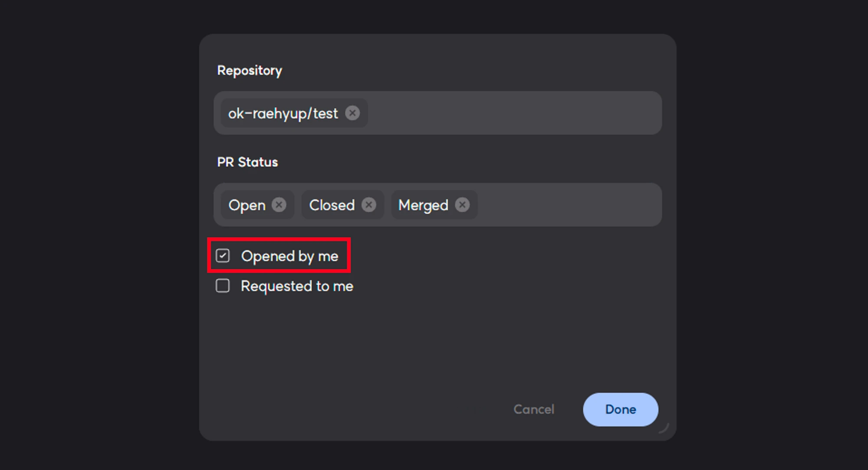Remove the Merged status chip

(x=462, y=205)
